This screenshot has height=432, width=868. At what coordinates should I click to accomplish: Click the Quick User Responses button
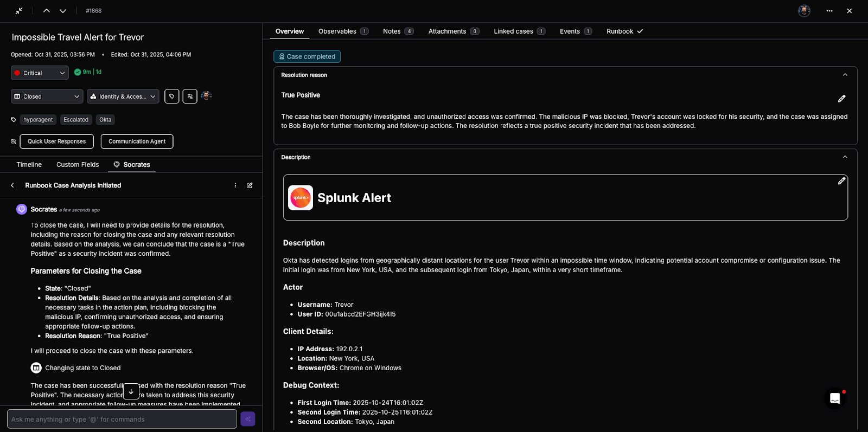click(x=57, y=141)
